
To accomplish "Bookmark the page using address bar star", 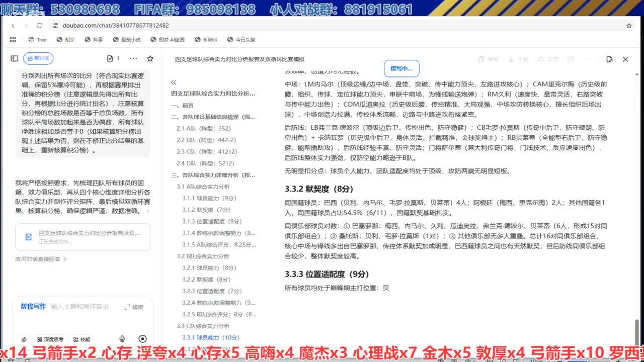I will (629, 25).
